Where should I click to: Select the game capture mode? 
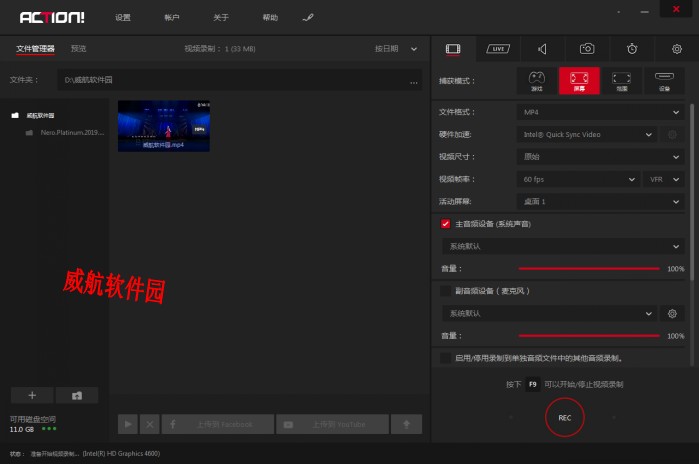point(536,80)
